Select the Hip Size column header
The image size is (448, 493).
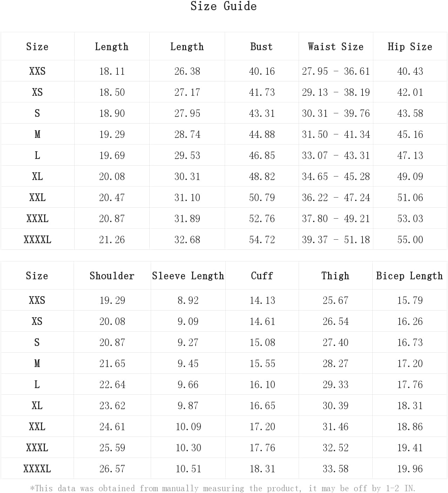(410, 47)
